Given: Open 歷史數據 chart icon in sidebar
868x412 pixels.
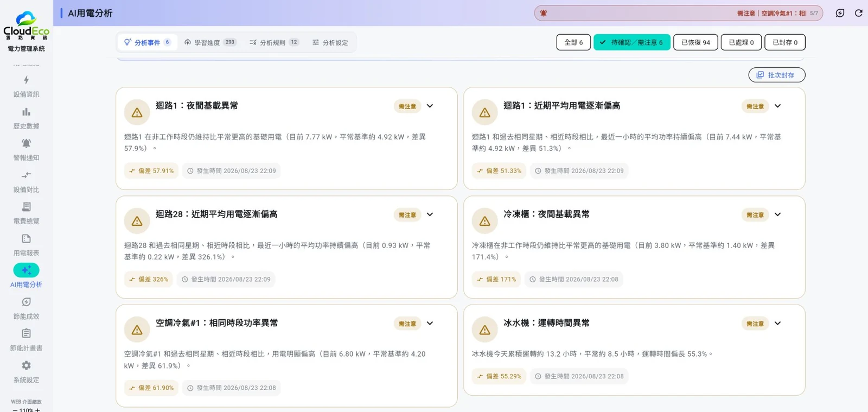Looking at the screenshot, I should tap(26, 112).
